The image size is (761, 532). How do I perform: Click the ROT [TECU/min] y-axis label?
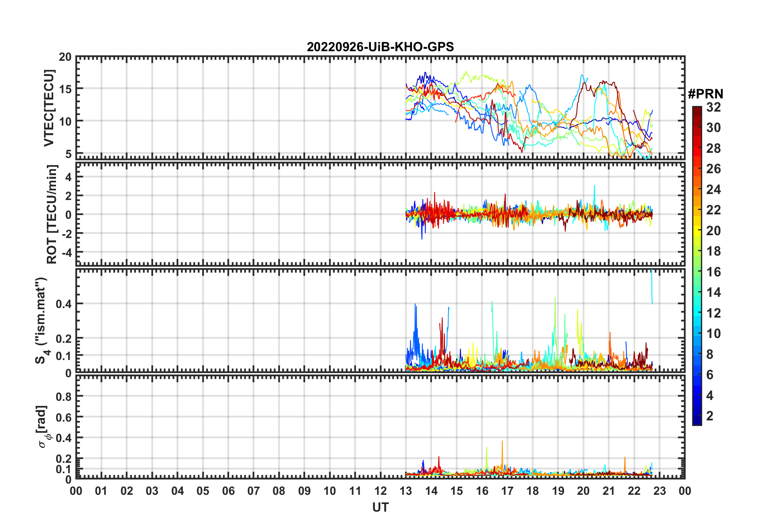[52, 214]
